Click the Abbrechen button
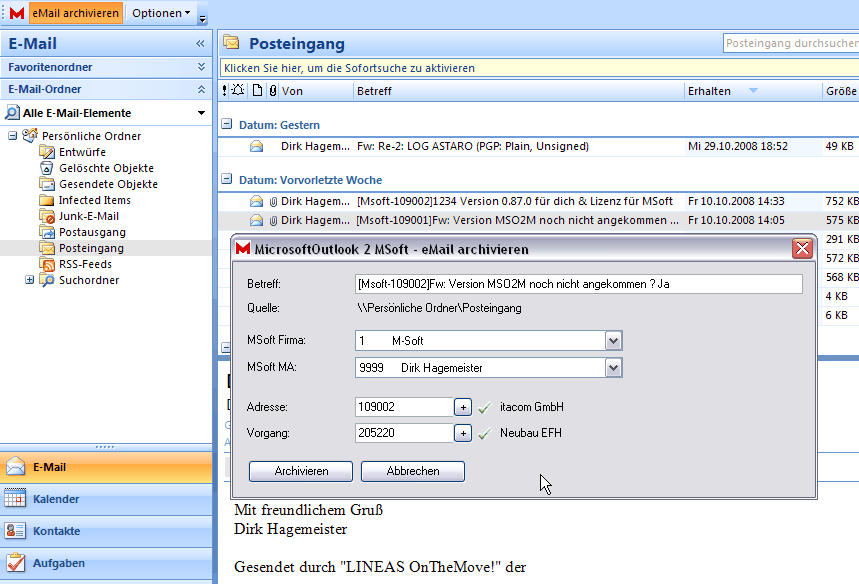 (413, 471)
